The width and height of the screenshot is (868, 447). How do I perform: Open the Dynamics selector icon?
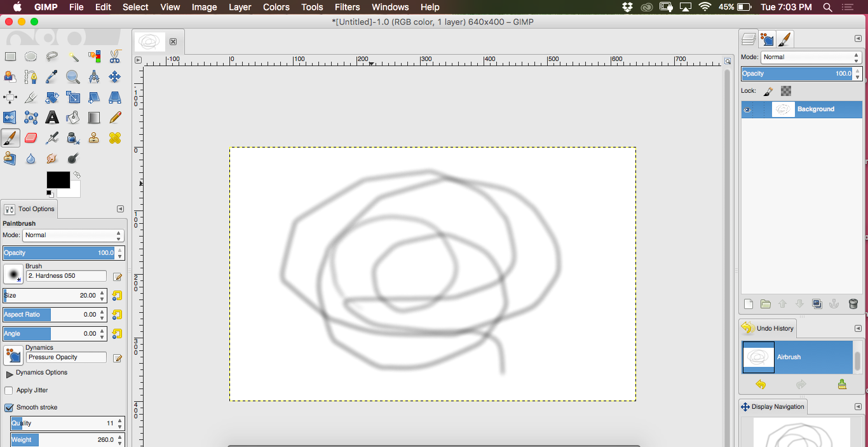[13, 355]
